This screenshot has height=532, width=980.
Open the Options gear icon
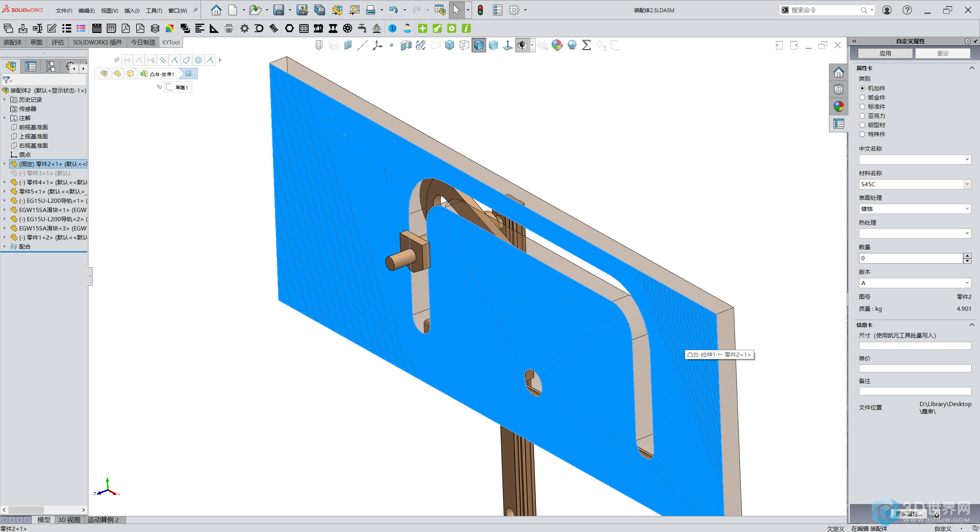pos(514,10)
